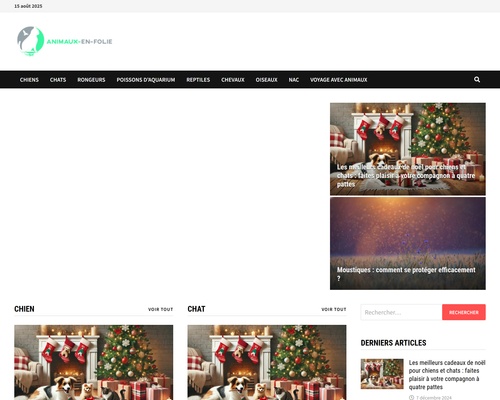Open the Chats menu item

[58, 80]
